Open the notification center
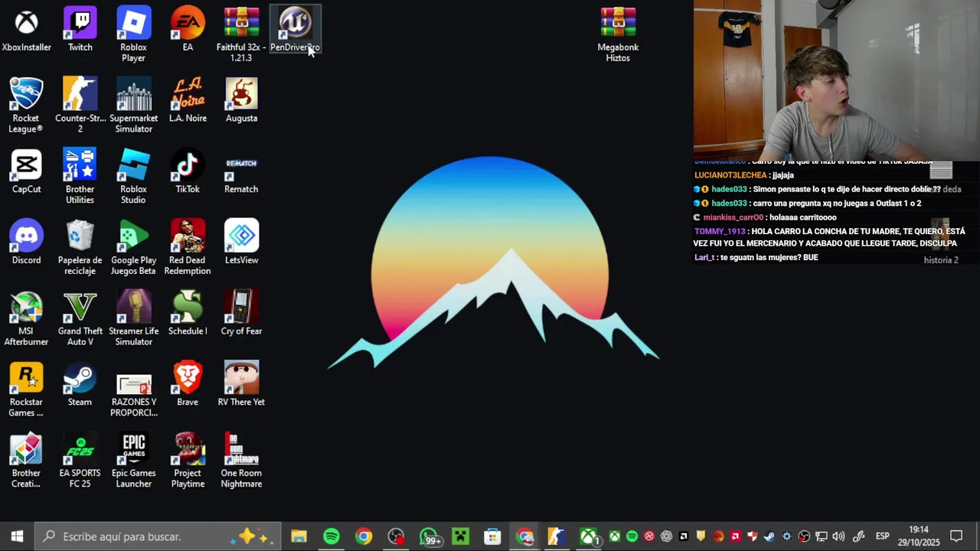 click(956, 536)
